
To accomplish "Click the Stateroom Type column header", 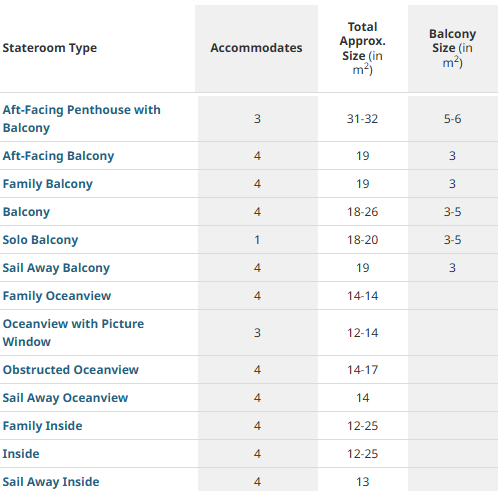I will tap(50, 48).
